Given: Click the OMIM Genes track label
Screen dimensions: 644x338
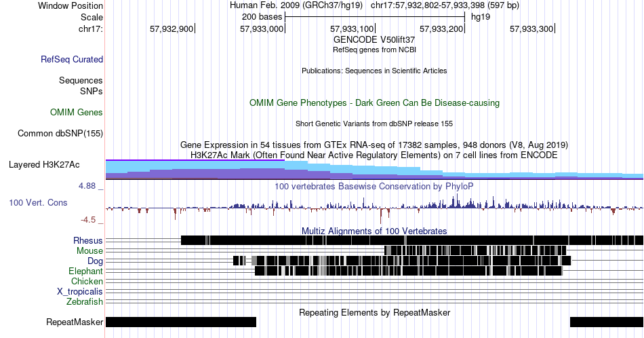Looking at the screenshot, I should (77, 112).
